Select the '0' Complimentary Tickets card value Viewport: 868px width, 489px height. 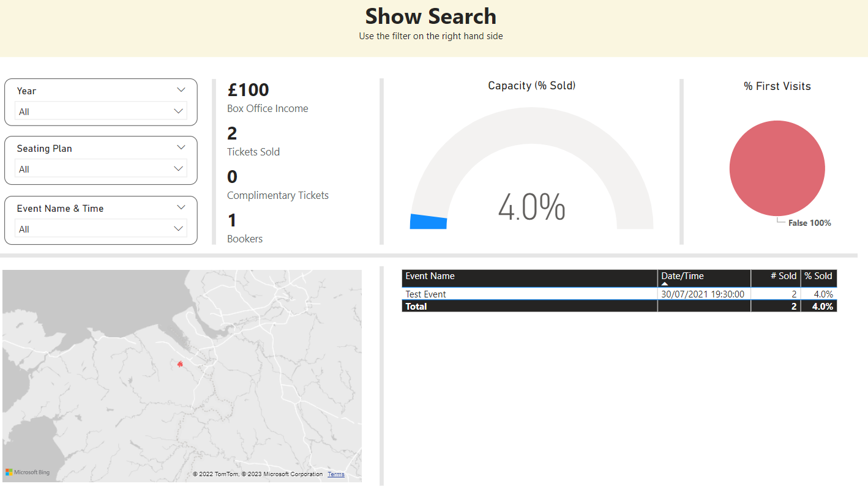(232, 177)
